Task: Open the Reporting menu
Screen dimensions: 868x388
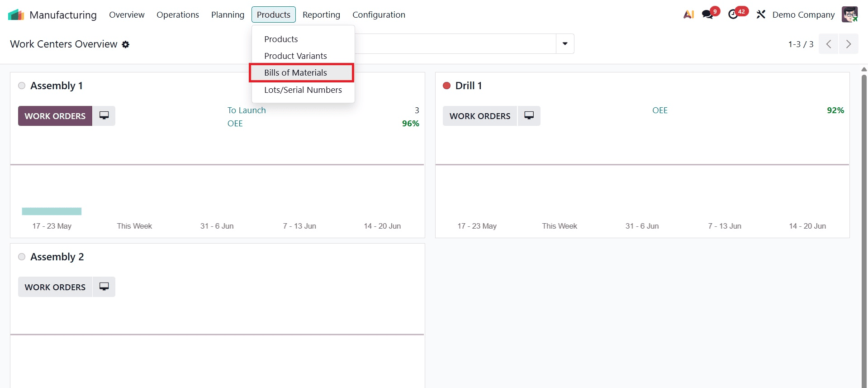Action: click(321, 14)
